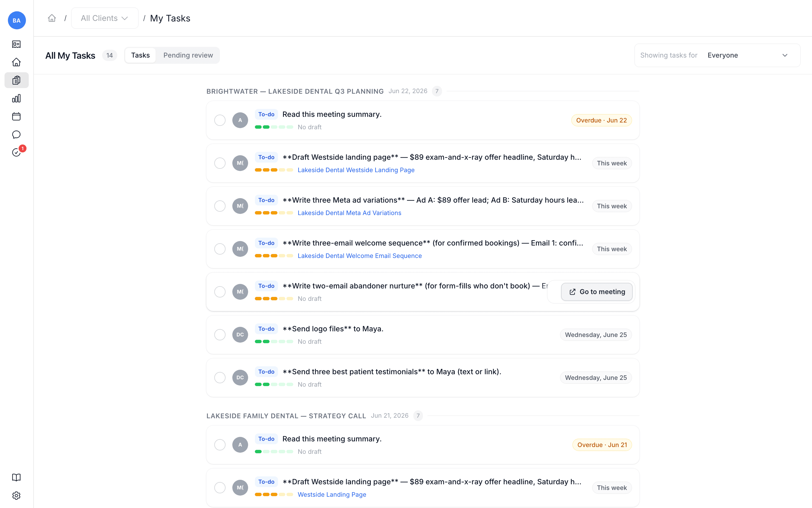Check off Brightwater Draft Westside landing page task
Image resolution: width=812 pixels, height=508 pixels.
click(220, 163)
